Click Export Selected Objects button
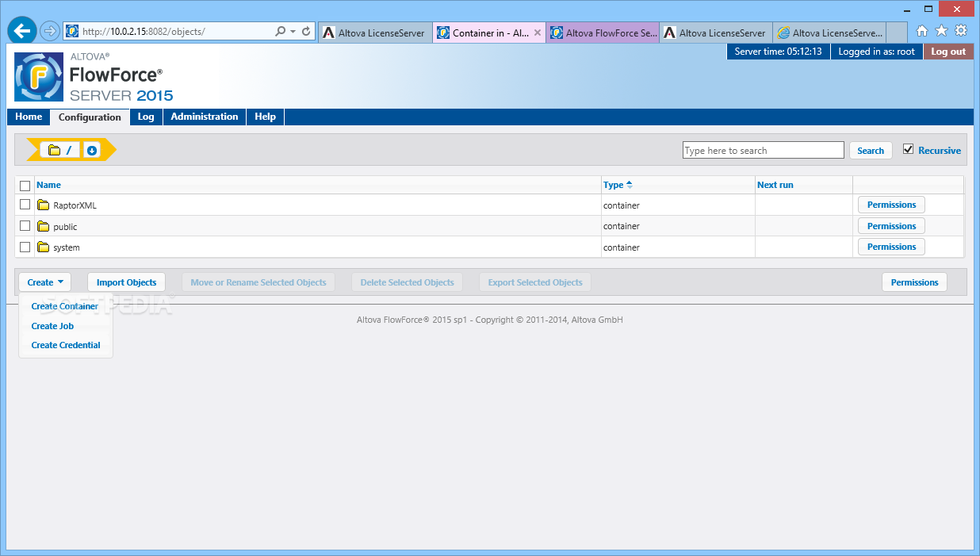This screenshot has width=980, height=556. [x=535, y=282]
